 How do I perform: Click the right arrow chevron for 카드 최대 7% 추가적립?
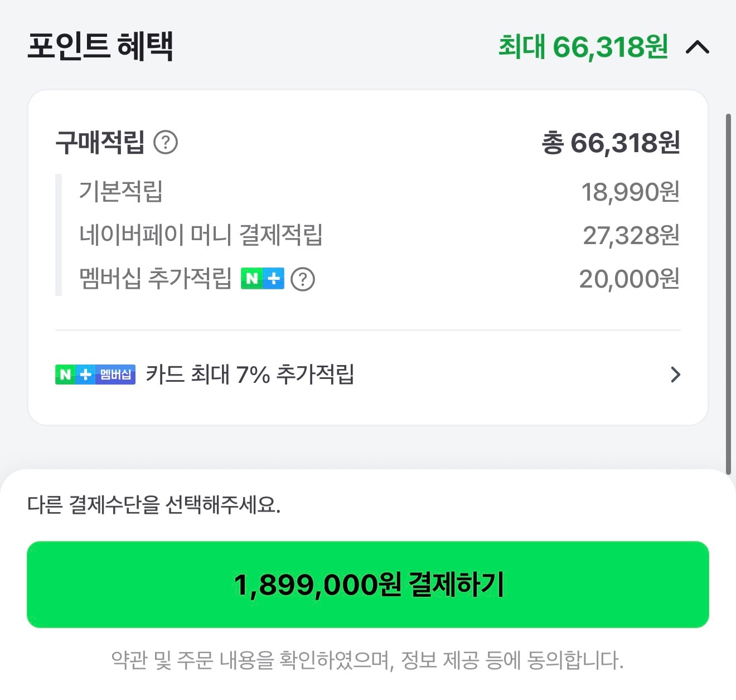pos(676,375)
